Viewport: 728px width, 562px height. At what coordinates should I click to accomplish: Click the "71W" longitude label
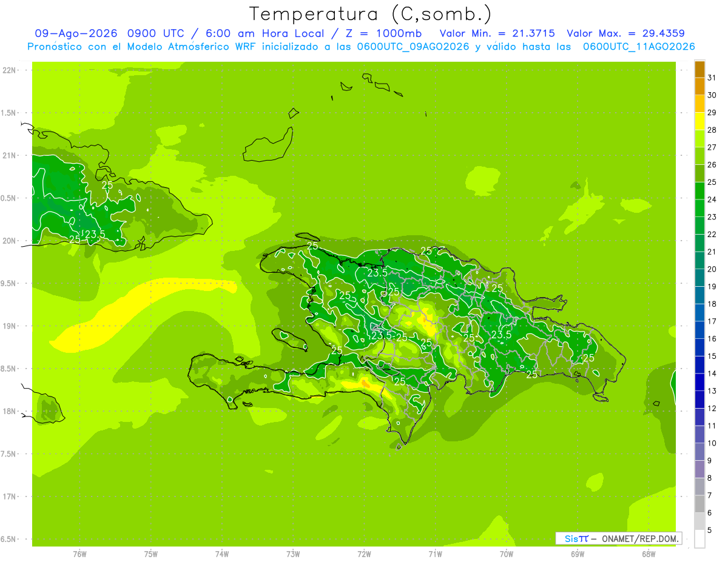click(435, 554)
